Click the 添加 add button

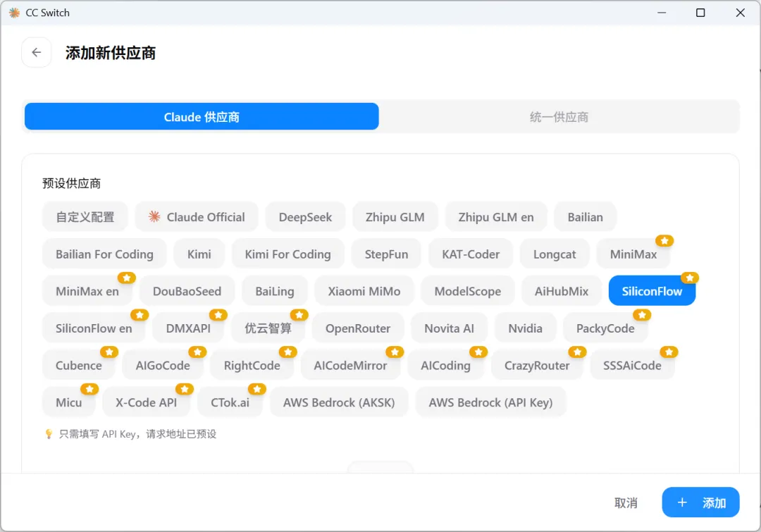pyautogui.click(x=700, y=502)
